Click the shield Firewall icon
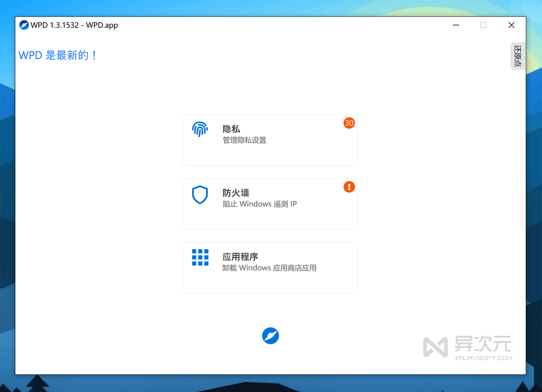Viewport: 542px width, 392px height. pos(200,195)
